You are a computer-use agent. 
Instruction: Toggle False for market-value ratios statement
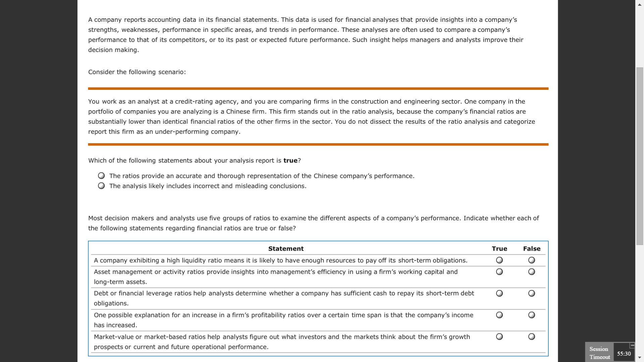(531, 337)
